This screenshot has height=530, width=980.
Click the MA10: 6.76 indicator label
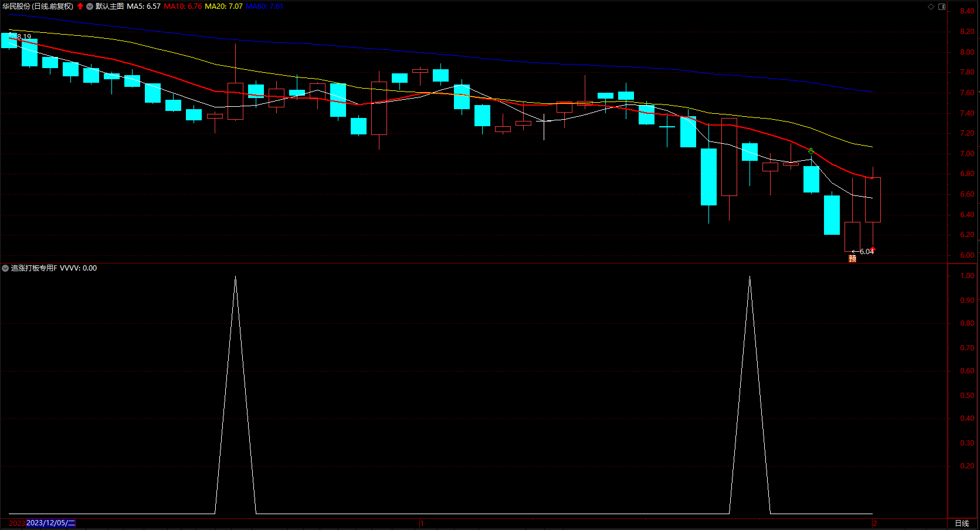[183, 6]
